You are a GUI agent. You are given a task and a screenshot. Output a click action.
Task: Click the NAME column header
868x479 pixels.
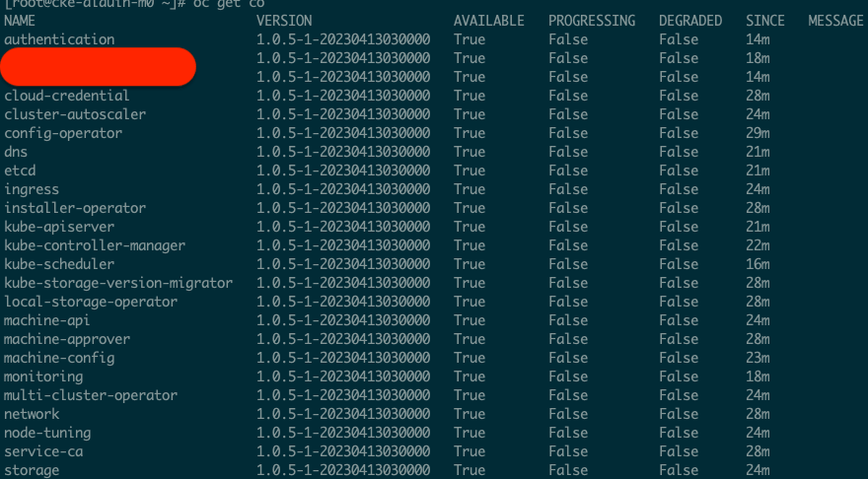coord(20,21)
